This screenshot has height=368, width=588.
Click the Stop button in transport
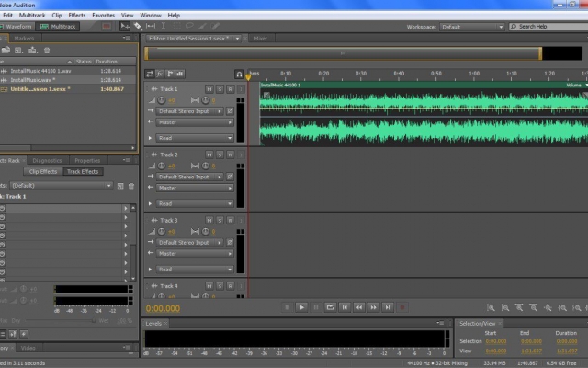coord(287,307)
